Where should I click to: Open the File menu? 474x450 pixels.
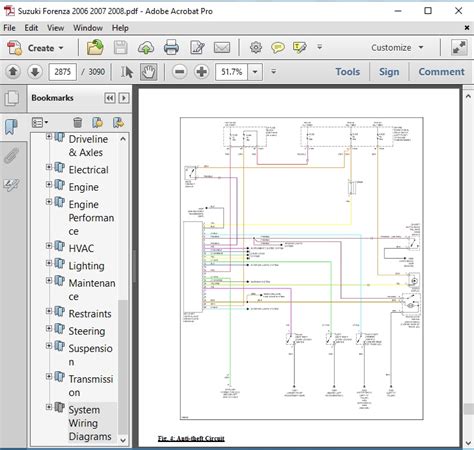pos(9,28)
